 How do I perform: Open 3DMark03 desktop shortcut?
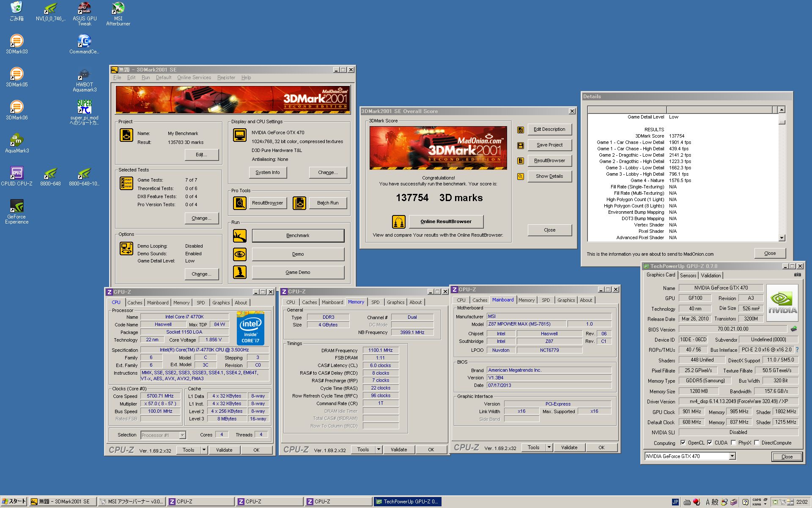pos(16,44)
